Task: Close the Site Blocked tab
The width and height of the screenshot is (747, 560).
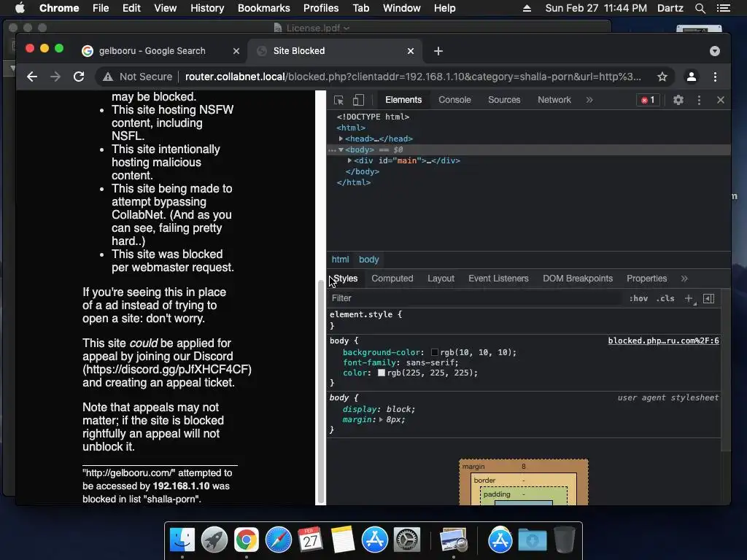Action: point(411,51)
